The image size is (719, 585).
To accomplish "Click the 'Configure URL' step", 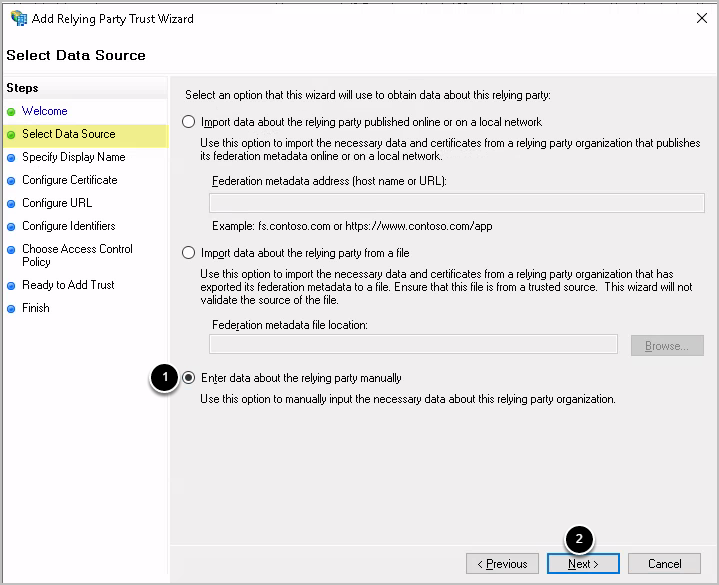I will (57, 203).
